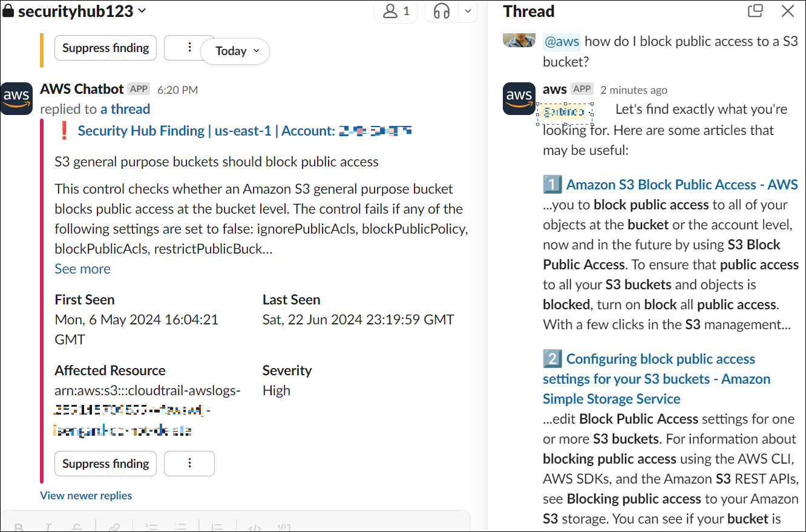Pop out the Thread panel
This screenshot has height=532, width=806.
755,11
